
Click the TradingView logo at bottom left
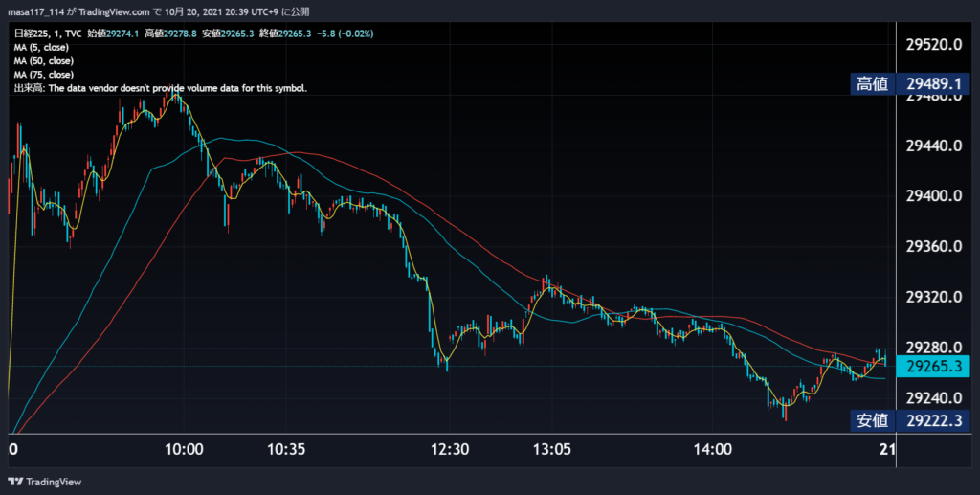tap(44, 482)
